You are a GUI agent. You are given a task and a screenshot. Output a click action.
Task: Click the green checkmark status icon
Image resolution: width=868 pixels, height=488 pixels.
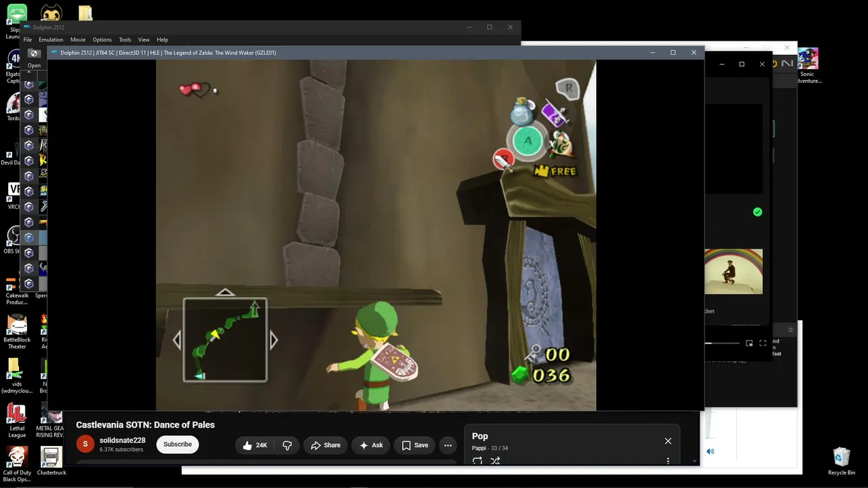757,212
